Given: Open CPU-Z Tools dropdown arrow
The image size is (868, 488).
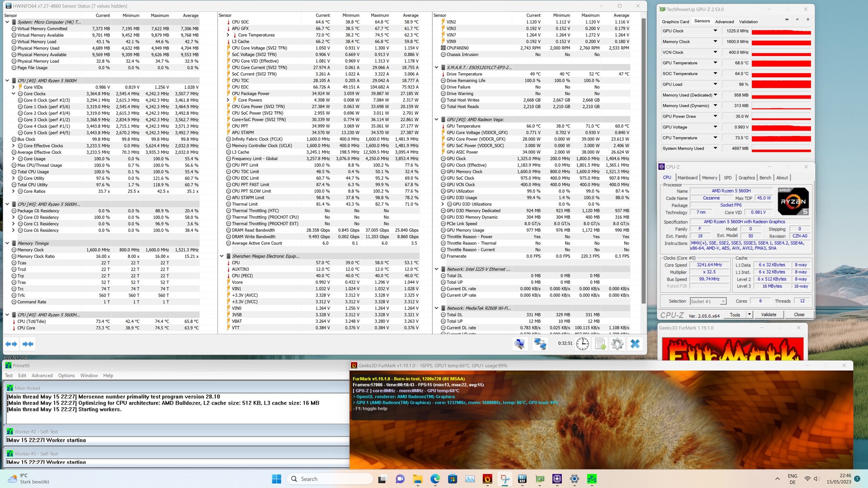Looking at the screenshot, I should 749,314.
